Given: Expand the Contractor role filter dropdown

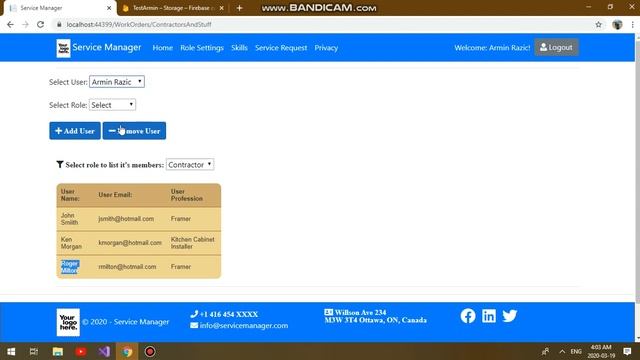Looking at the screenshot, I should pyautogui.click(x=190, y=164).
